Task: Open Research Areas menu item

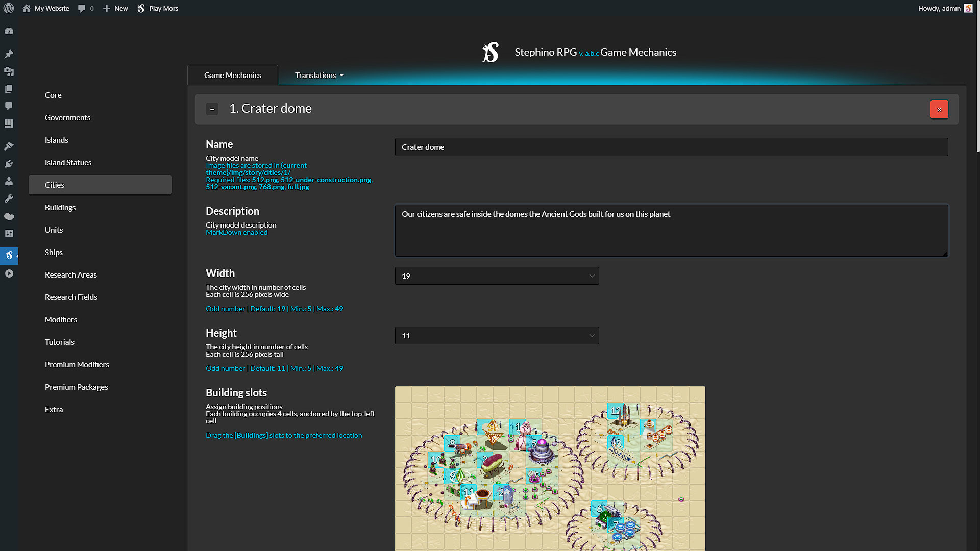Action: point(71,275)
